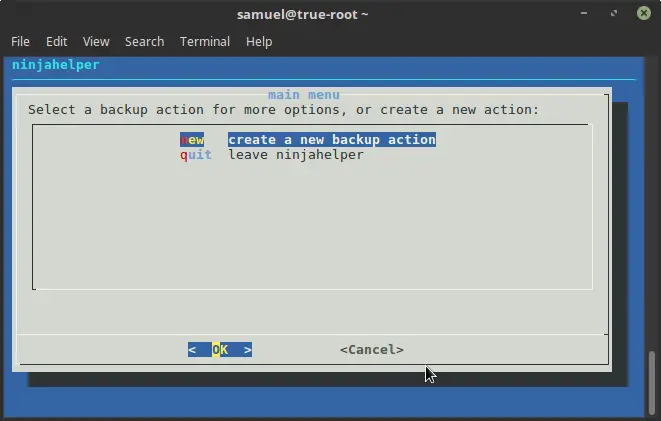This screenshot has height=421, width=661.
Task: Select the Cancel button in the dialog
Action: pyautogui.click(x=372, y=350)
